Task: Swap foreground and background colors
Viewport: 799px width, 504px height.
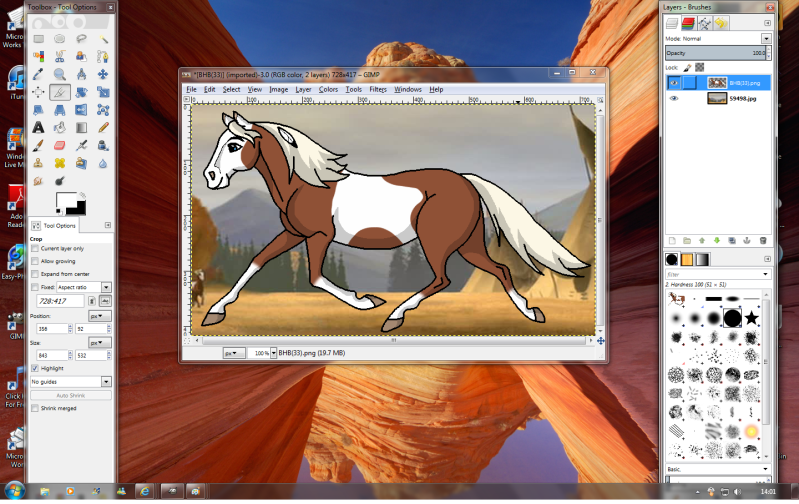Action: (82, 195)
